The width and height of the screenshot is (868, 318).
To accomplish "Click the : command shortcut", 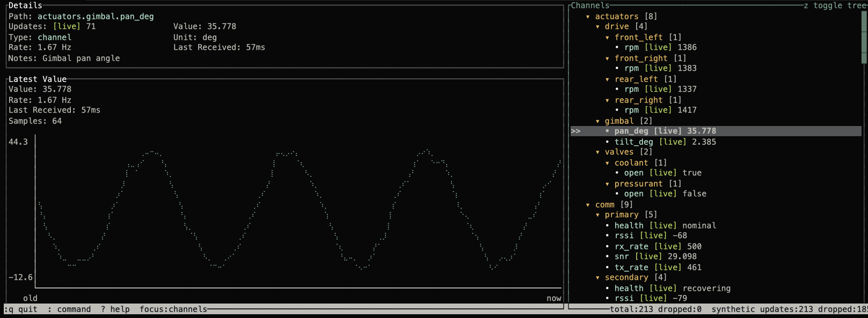I will coord(69,309).
